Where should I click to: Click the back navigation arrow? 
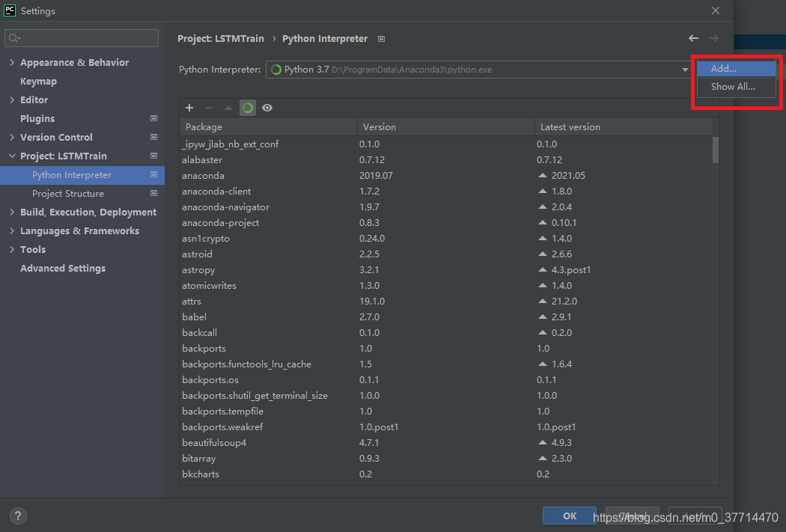click(693, 38)
